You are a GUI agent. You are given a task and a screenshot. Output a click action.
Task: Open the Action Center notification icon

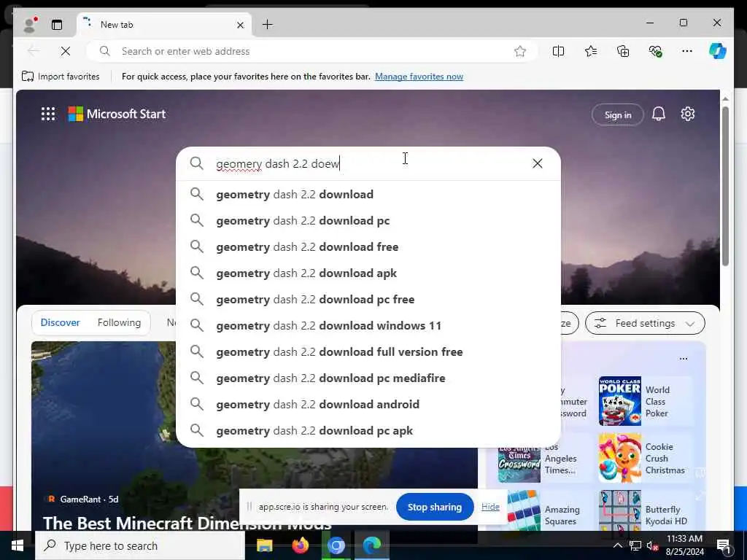coord(724,545)
